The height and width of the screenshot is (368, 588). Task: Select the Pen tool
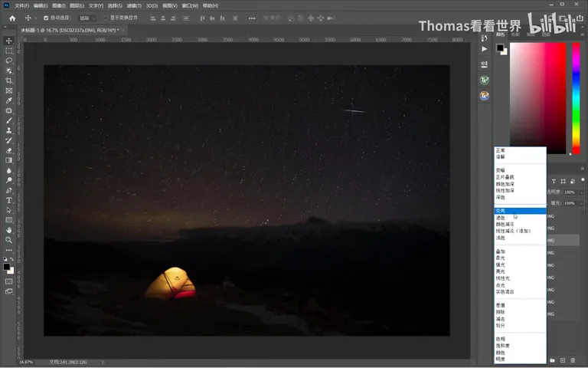(x=9, y=190)
